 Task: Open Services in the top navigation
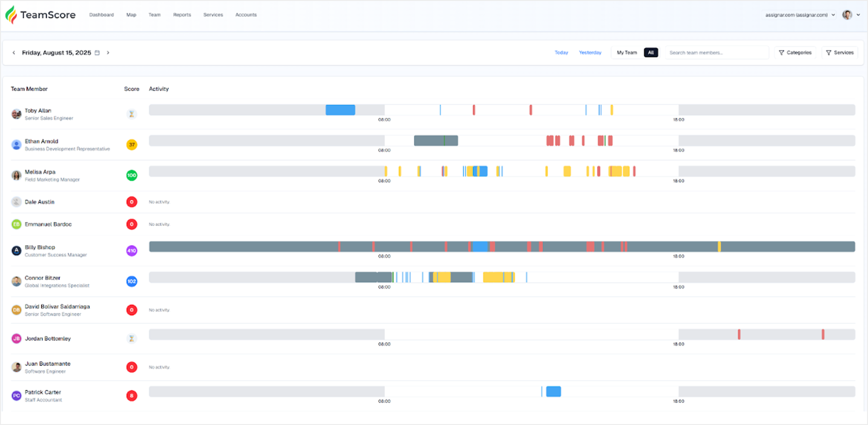[213, 15]
